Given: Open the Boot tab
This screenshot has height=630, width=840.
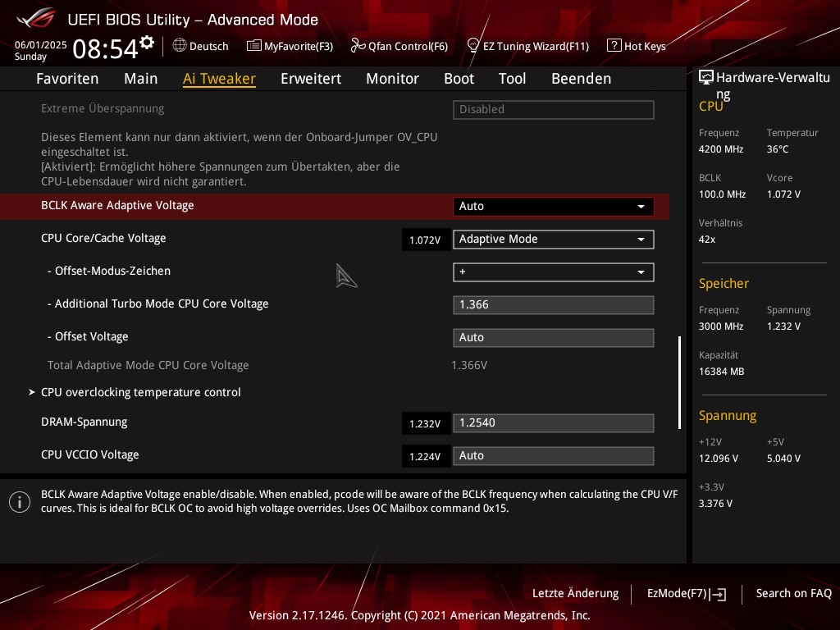Looking at the screenshot, I should 459,79.
